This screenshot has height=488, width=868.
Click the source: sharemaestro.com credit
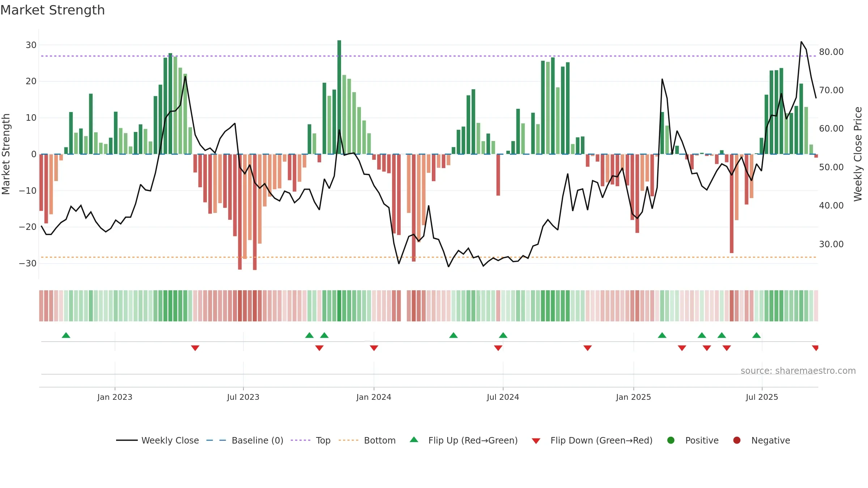tap(798, 371)
